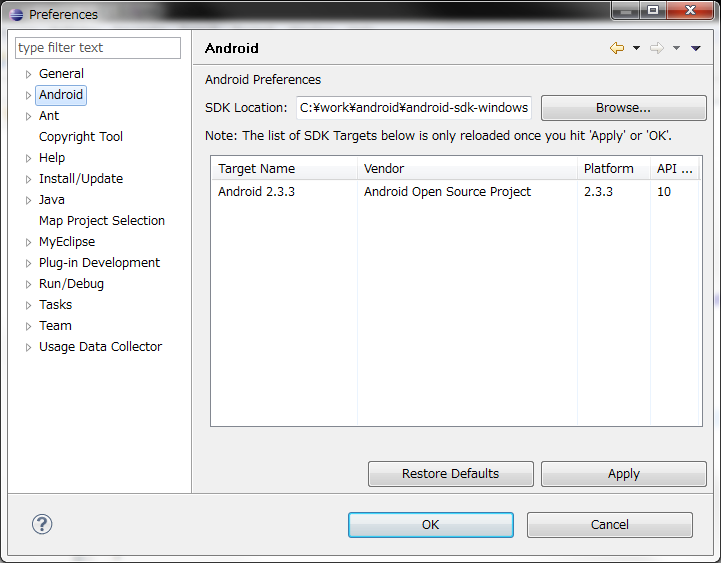Select Help preferences category
Viewport: 721px width, 563px height.
(52, 158)
